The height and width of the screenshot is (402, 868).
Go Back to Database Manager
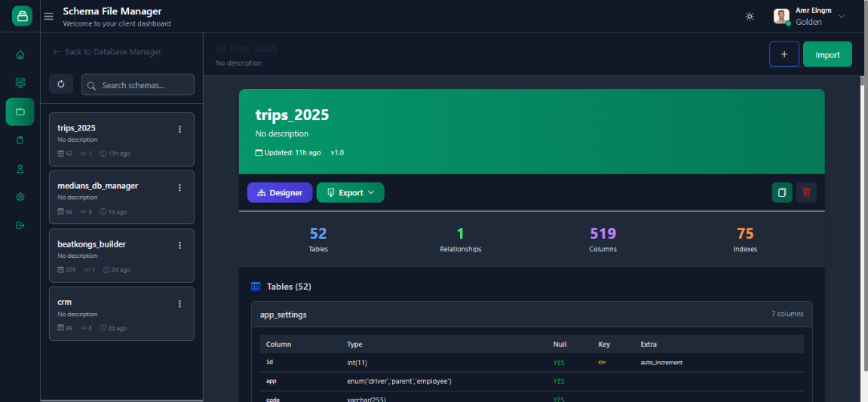tap(106, 52)
